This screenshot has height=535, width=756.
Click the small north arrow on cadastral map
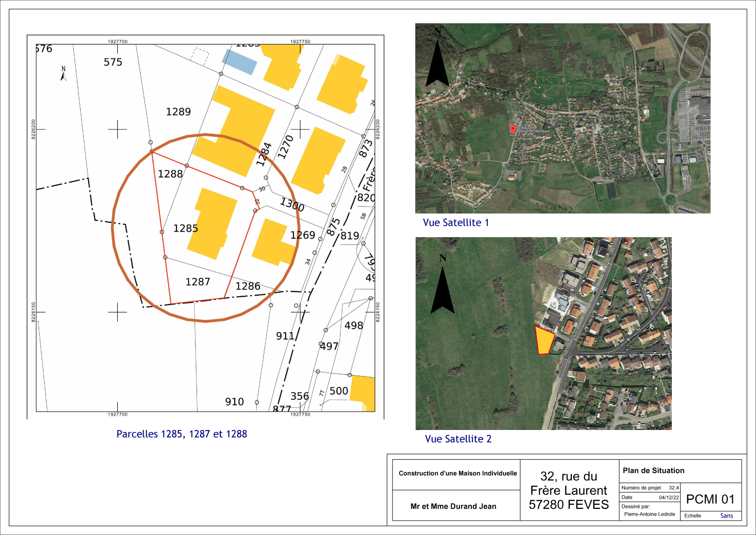point(63,74)
